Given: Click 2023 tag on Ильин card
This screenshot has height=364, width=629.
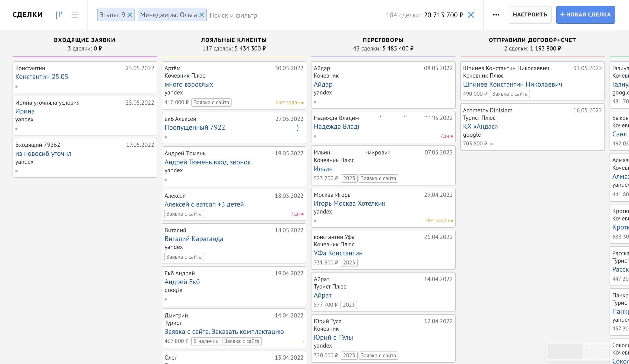Looking at the screenshot, I should pos(349,179).
